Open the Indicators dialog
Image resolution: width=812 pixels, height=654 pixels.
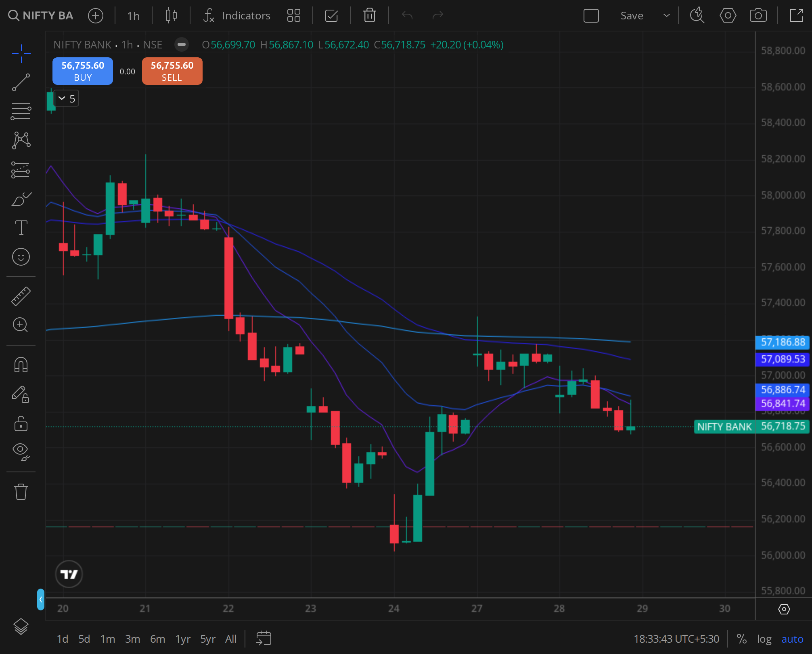click(x=236, y=16)
